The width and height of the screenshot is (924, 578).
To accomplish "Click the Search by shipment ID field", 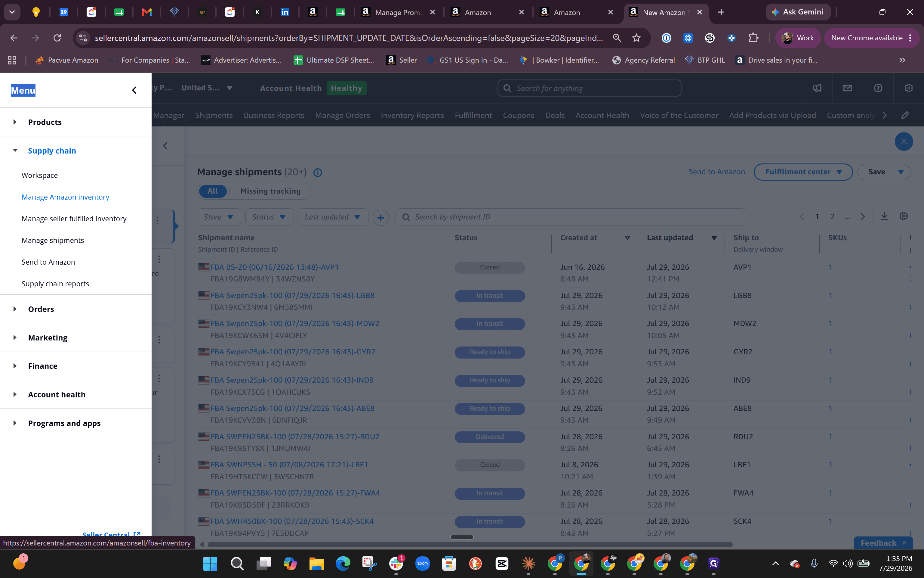I will [x=571, y=217].
